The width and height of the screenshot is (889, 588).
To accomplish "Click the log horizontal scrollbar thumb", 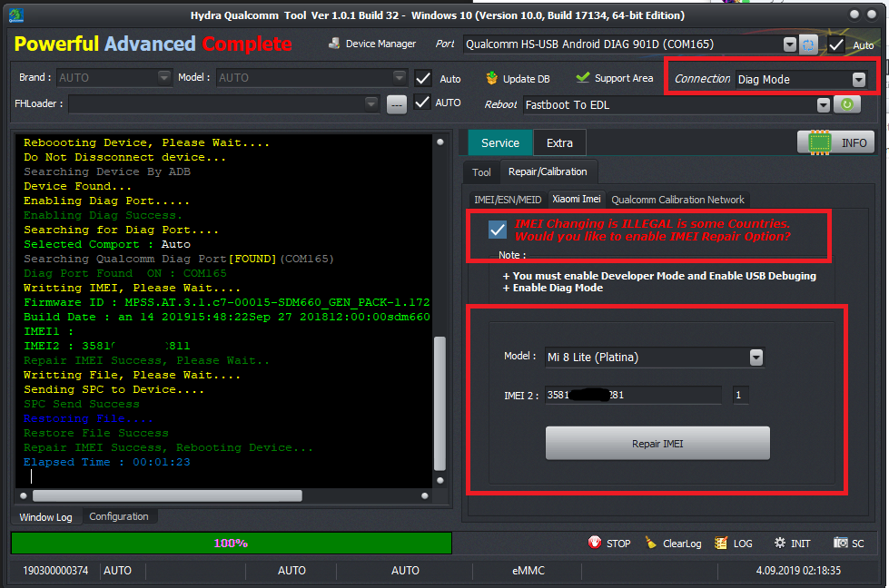I will 167,495.
